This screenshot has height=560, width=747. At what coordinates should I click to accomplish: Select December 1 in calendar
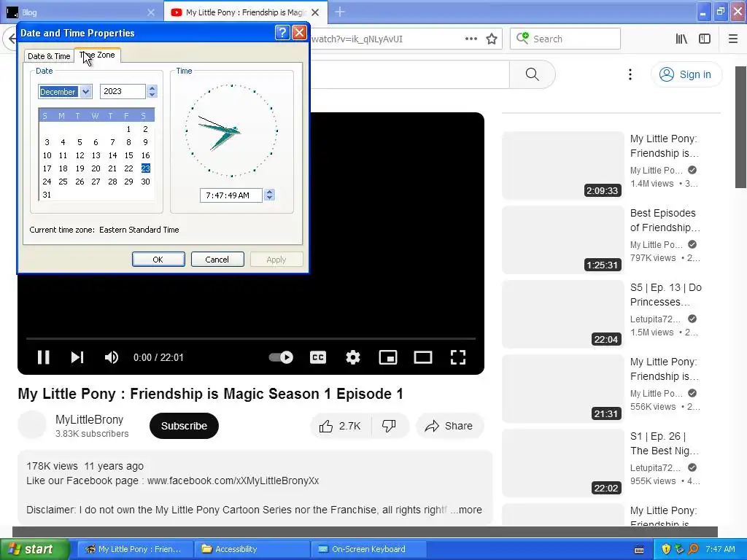[128, 129]
